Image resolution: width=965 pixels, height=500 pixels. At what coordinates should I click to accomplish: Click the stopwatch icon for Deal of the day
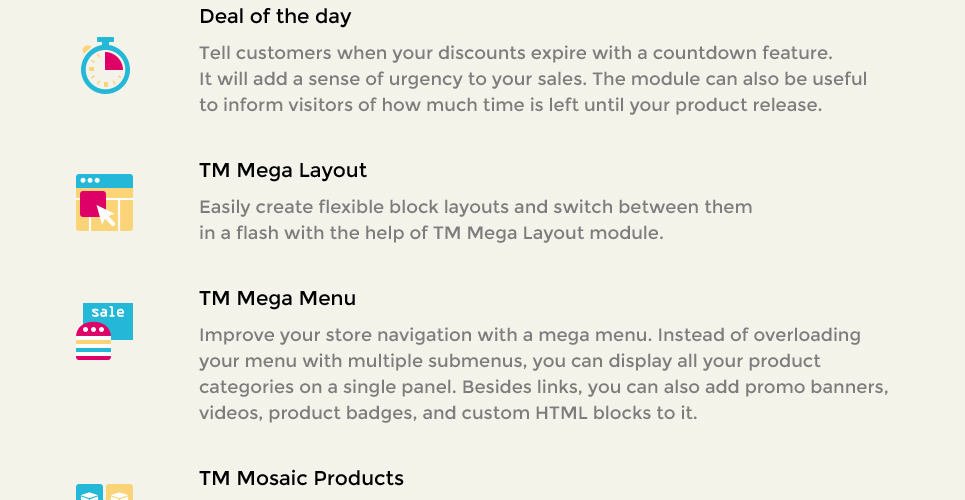pyautogui.click(x=105, y=65)
